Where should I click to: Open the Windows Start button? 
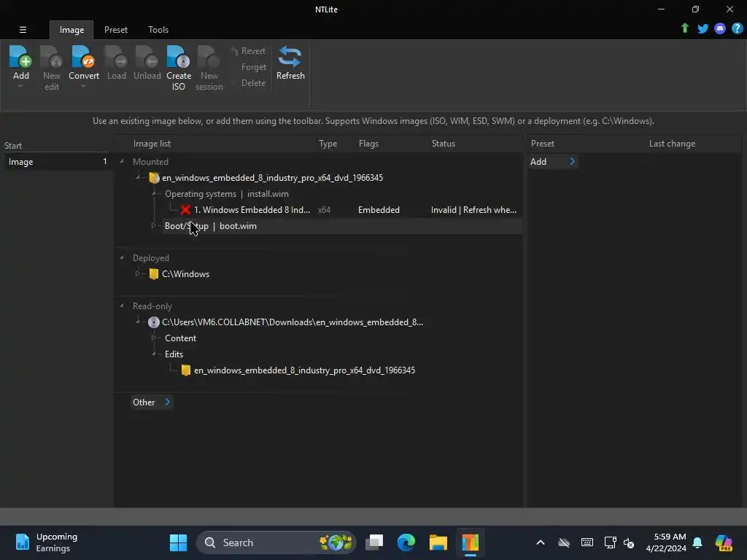coord(178,542)
